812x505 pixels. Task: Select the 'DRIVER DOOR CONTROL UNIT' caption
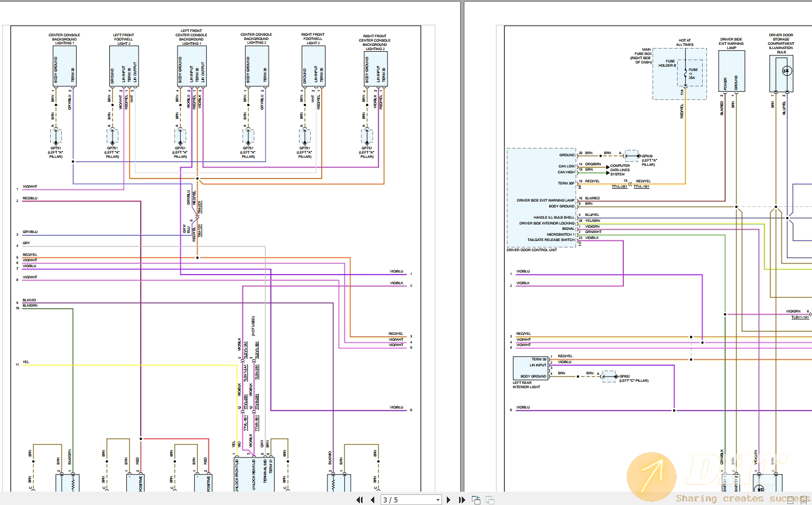[x=532, y=250]
